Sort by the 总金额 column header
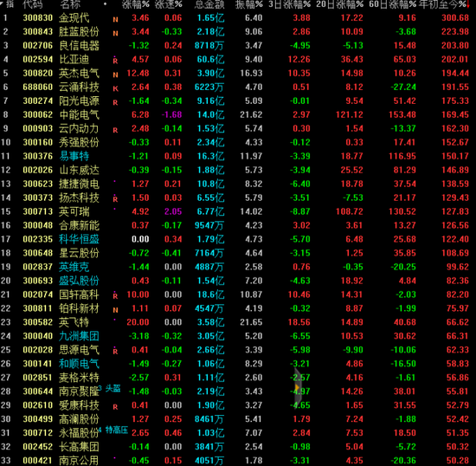Image resolution: width=476 pixels, height=466 pixels. pos(209,4)
